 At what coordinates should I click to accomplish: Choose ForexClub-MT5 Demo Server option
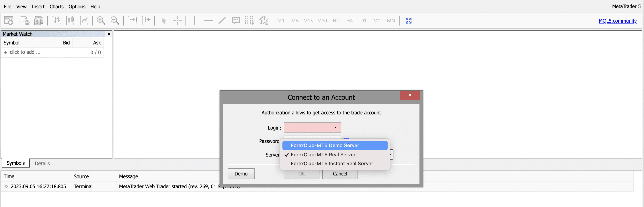click(335, 145)
